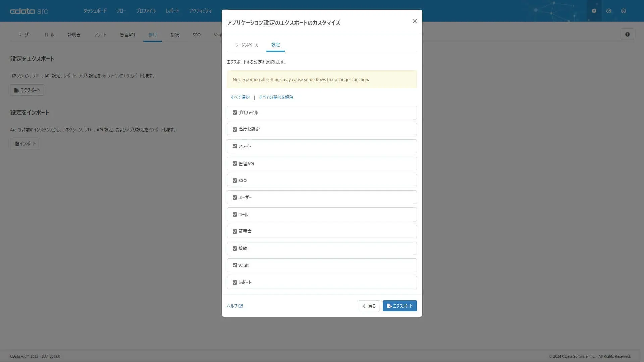Select the 設定 tab in dialog
The image size is (644, 362).
(x=275, y=45)
